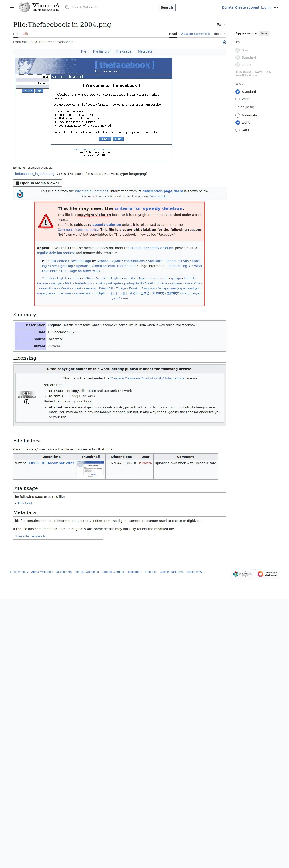Open the language selector icon

(219, 25)
